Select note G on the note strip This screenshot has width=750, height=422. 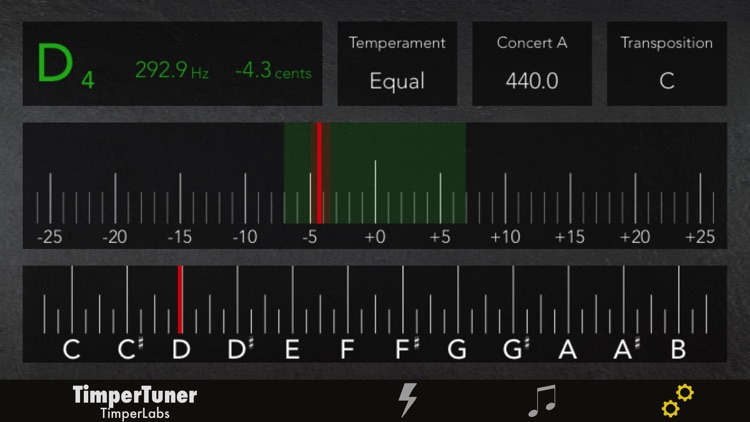(x=457, y=350)
